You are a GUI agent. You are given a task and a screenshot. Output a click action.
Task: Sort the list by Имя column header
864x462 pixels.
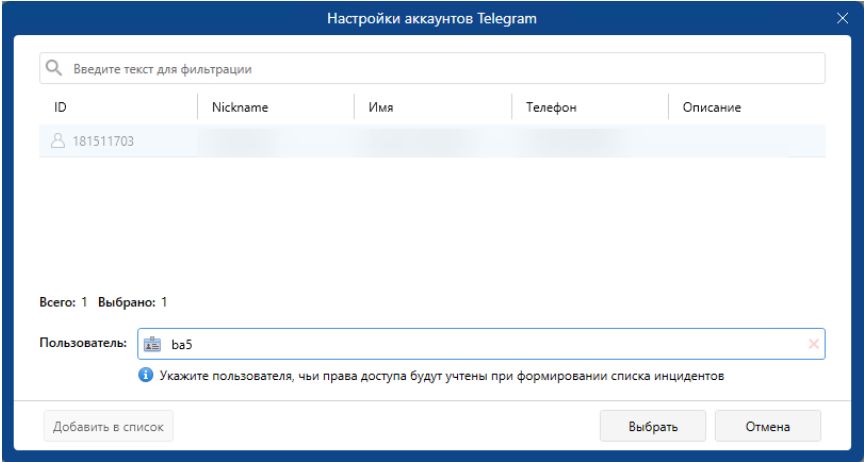click(381, 107)
